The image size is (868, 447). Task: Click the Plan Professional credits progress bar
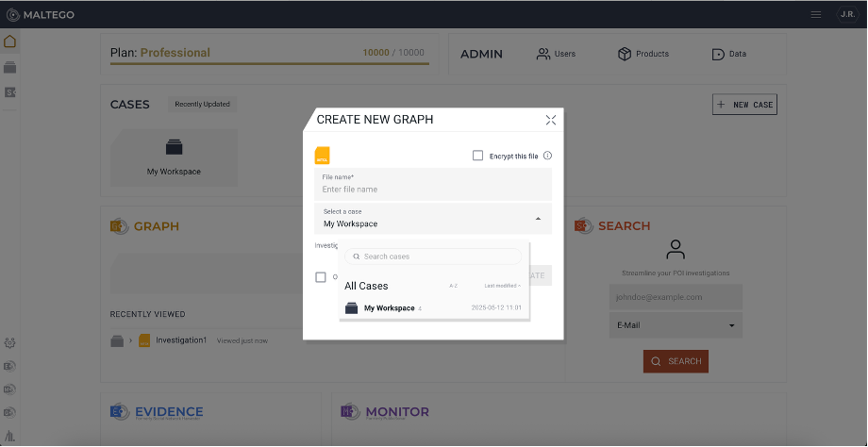(x=270, y=63)
